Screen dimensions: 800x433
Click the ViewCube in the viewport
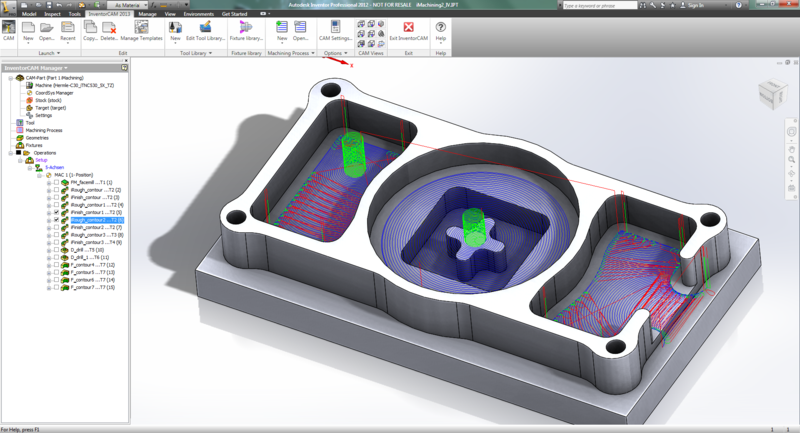pos(772,95)
